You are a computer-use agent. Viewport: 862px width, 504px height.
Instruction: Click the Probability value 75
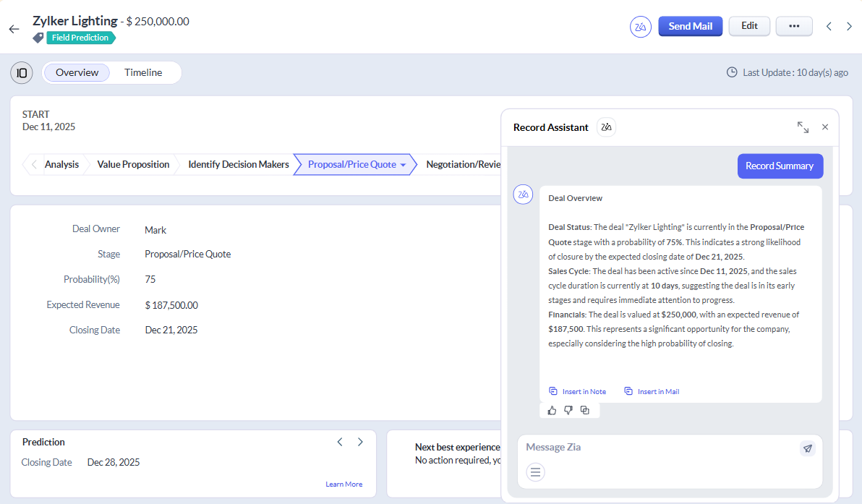click(150, 279)
